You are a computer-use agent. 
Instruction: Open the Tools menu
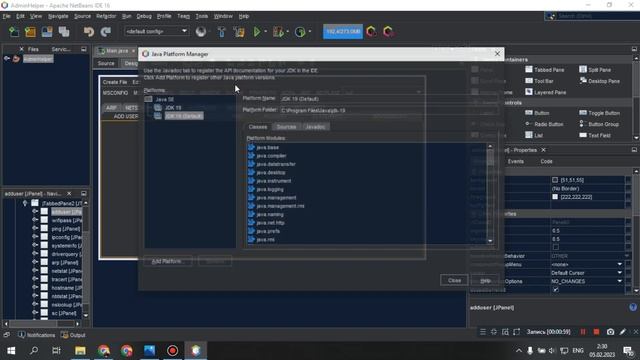click(x=202, y=16)
